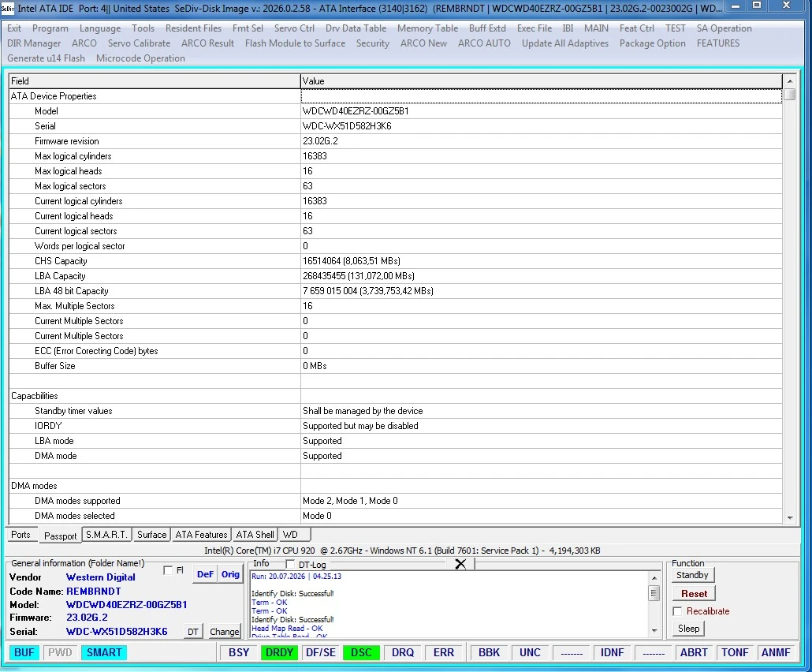Image resolution: width=812 pixels, height=672 pixels.
Task: Switch to the ATA Features tab
Action: point(202,535)
